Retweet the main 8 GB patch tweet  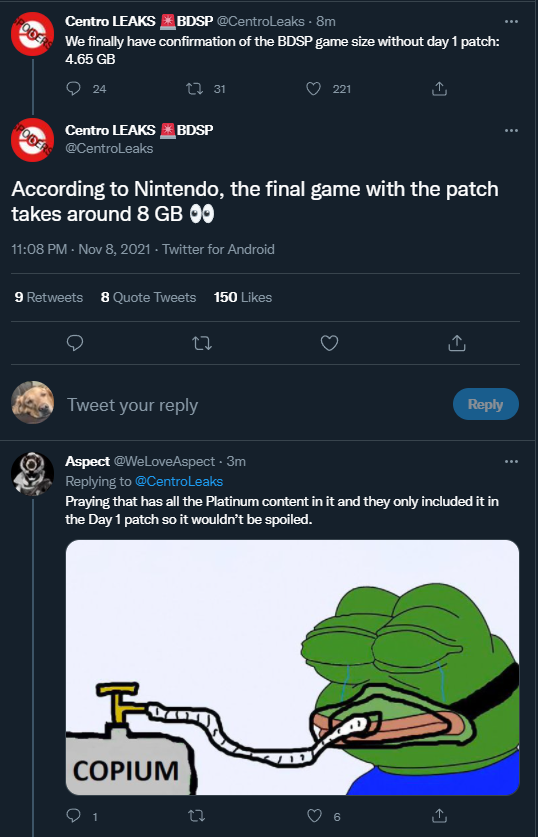(x=202, y=343)
